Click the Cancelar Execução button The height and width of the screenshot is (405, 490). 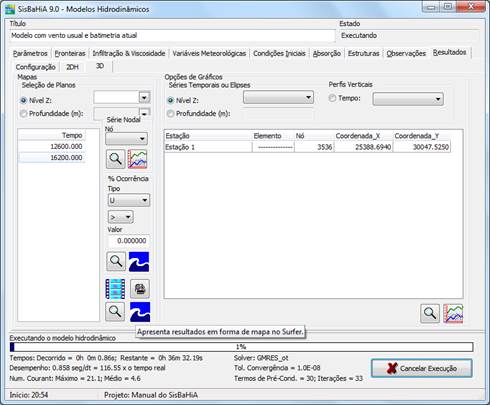pyautogui.click(x=422, y=368)
